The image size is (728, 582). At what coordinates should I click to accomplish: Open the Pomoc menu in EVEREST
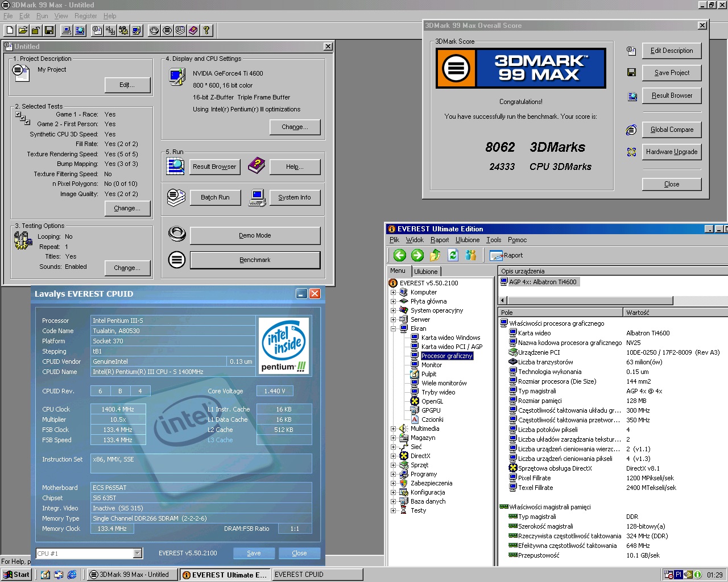[518, 240]
